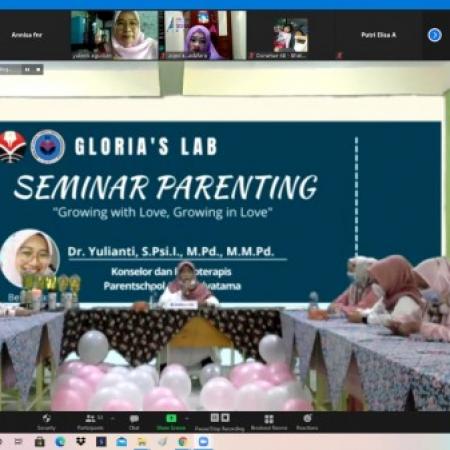Image resolution: width=450 pixels, height=450 pixels.
Task: Open the Reactions menu
Action: [x=307, y=422]
